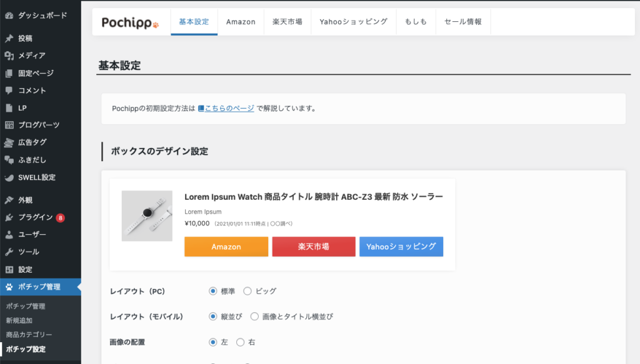Open メディア library from sidebar

[x=32, y=56]
